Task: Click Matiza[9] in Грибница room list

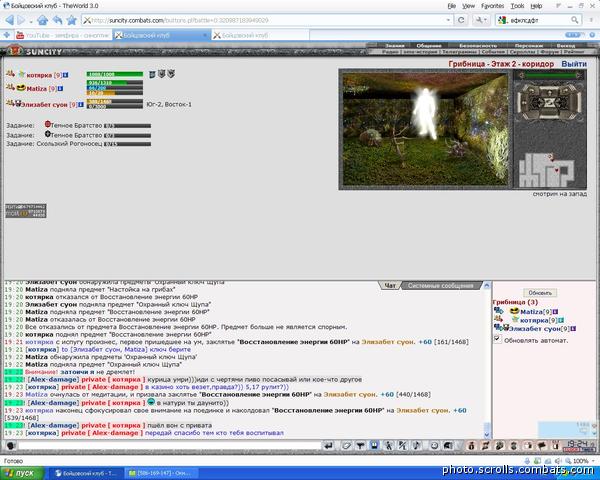Action: click(535, 312)
